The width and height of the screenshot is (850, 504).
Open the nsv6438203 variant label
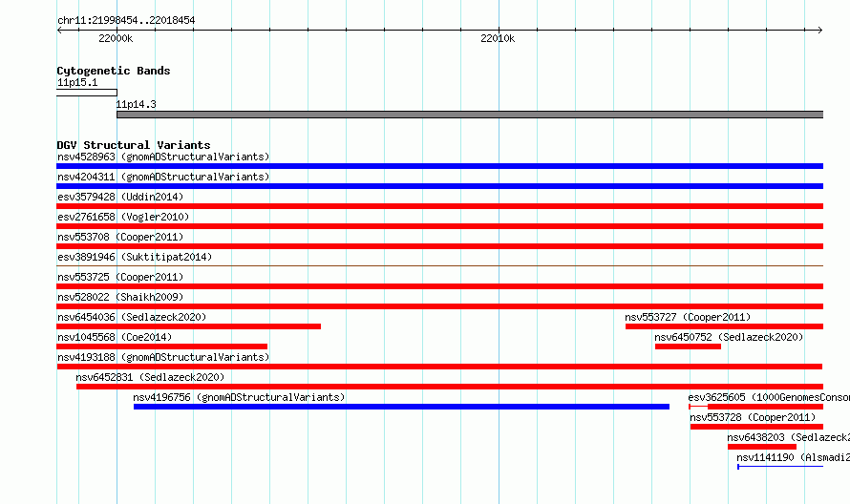tap(788, 437)
